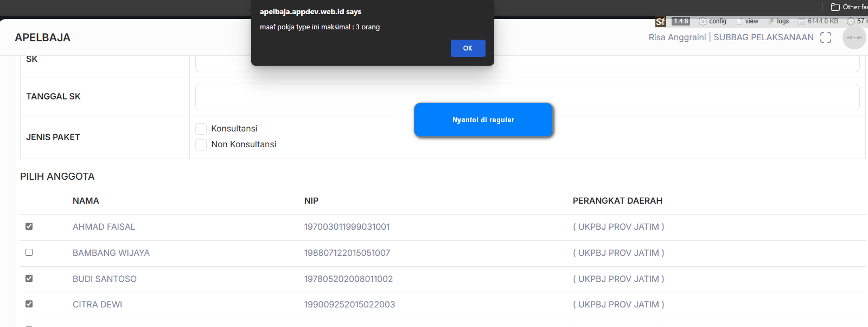Click the 60×60 user avatar thumbnail

854,37
